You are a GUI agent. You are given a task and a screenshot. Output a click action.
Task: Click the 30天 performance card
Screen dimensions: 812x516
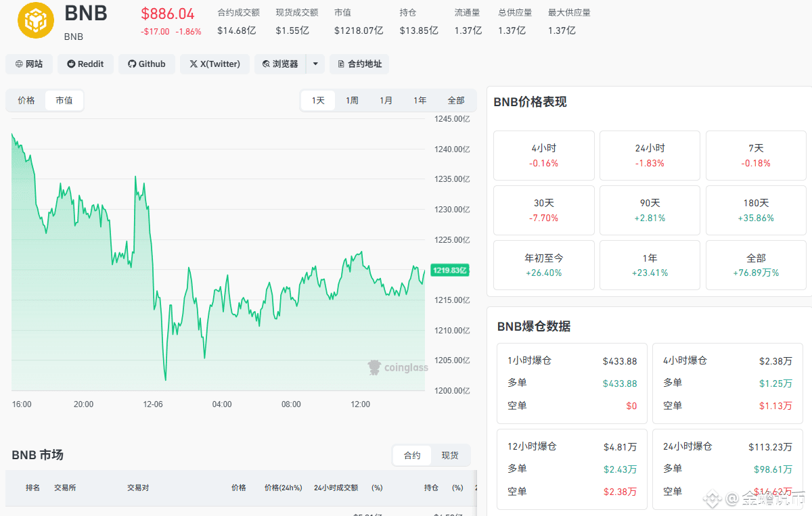pos(544,210)
